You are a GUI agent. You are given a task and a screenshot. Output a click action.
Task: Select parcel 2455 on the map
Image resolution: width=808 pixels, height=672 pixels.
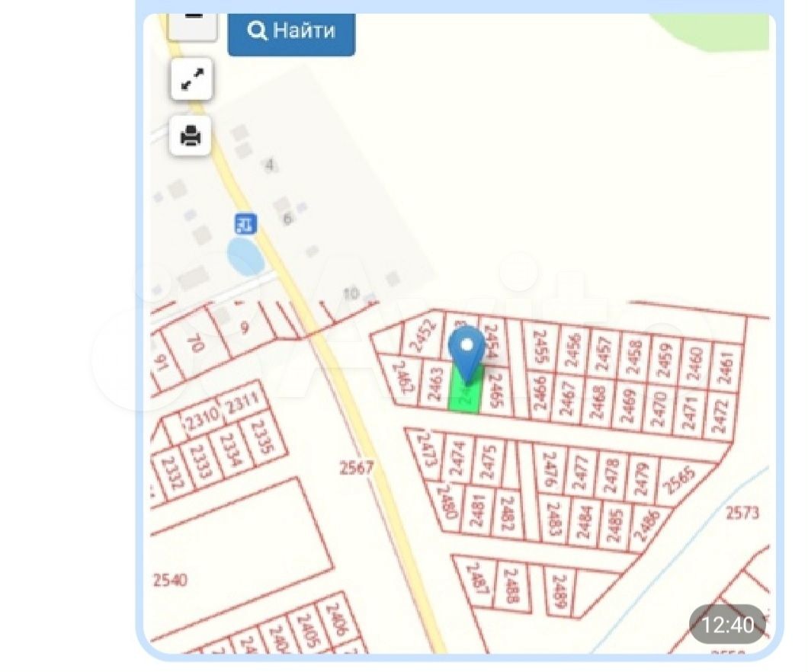(x=540, y=347)
